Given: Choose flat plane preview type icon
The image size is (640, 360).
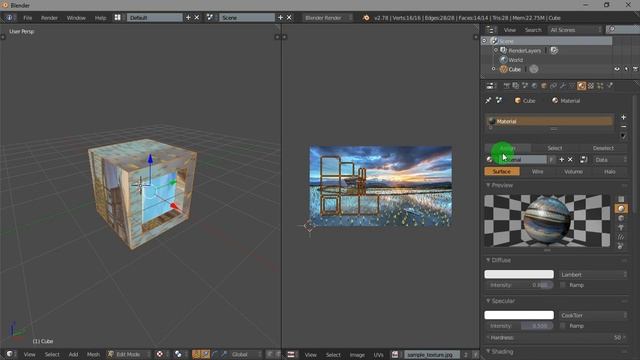Looking at the screenshot, I should (621, 199).
